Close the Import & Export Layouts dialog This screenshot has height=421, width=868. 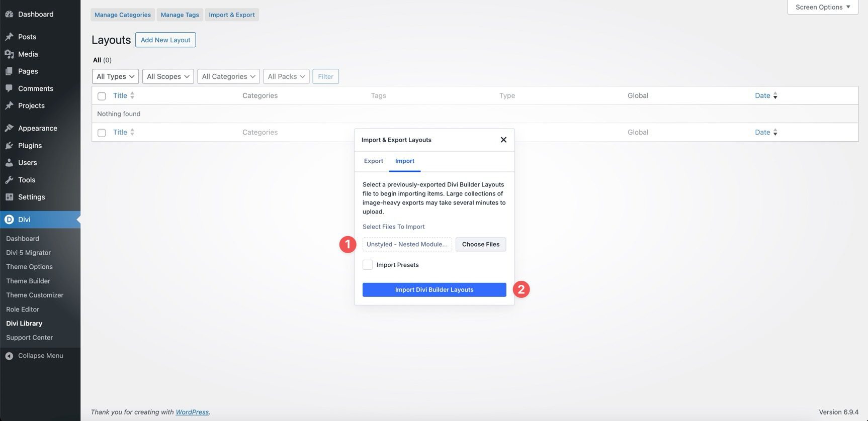(x=503, y=140)
